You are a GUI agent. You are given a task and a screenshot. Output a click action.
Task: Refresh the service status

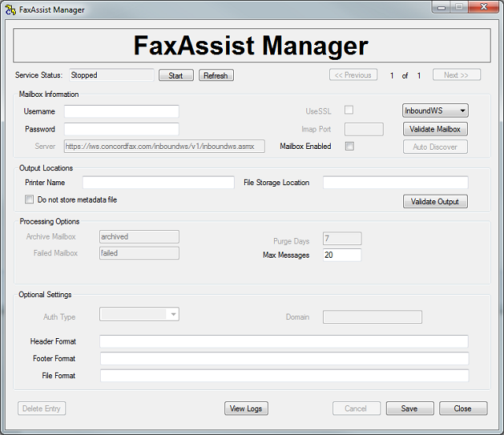(x=216, y=76)
